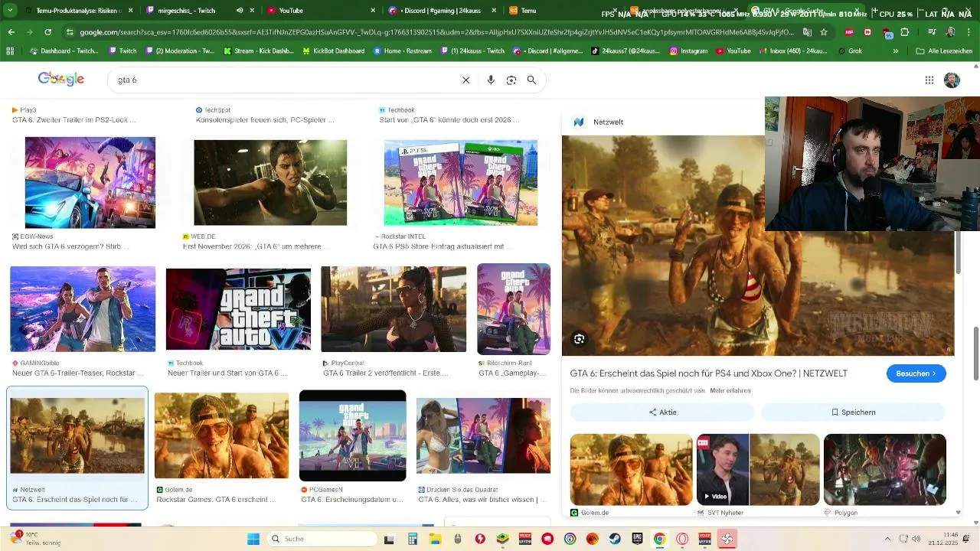
Task: Open the Bildschirm-Rant GTA 6 Gameplay thumbnail
Action: tap(514, 309)
